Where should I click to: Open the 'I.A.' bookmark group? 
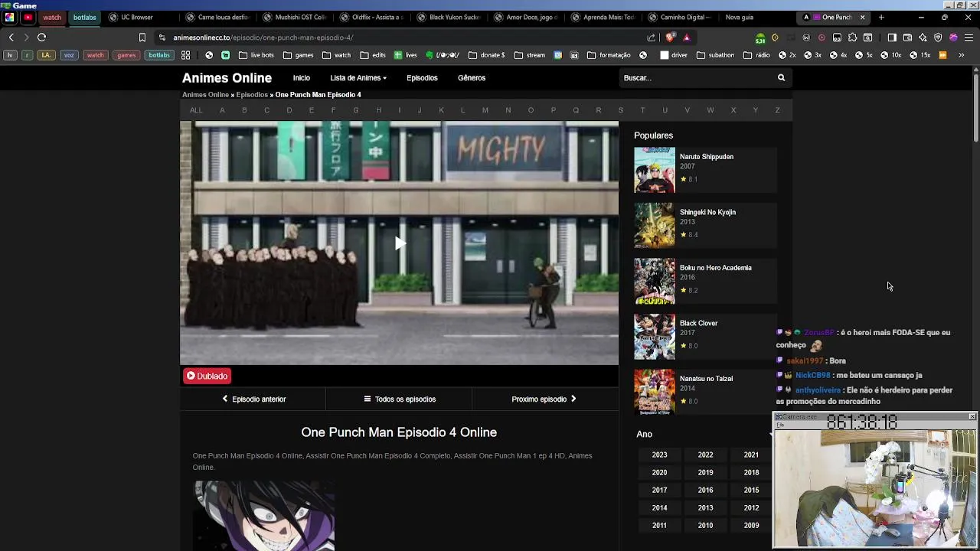click(x=47, y=55)
